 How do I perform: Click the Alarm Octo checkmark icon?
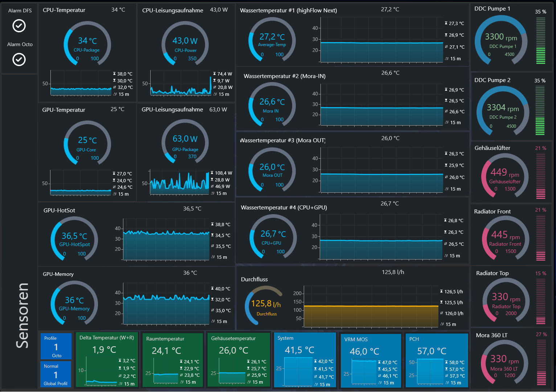(x=19, y=59)
